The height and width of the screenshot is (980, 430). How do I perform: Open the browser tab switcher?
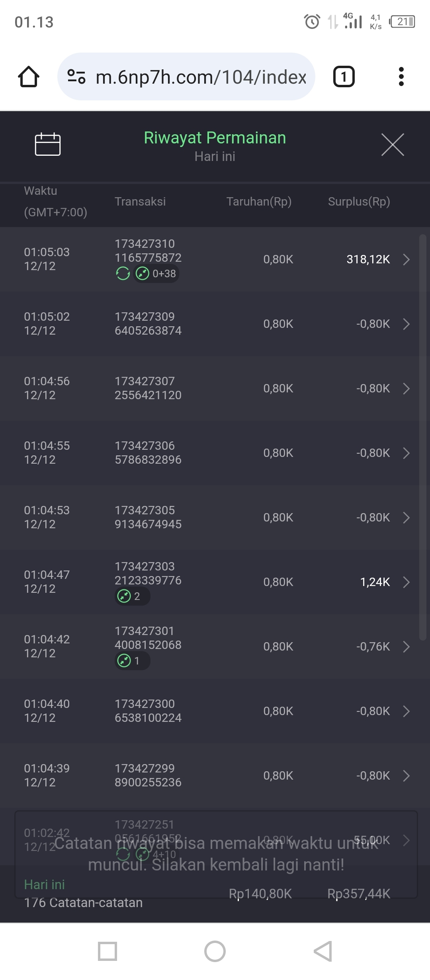[344, 76]
